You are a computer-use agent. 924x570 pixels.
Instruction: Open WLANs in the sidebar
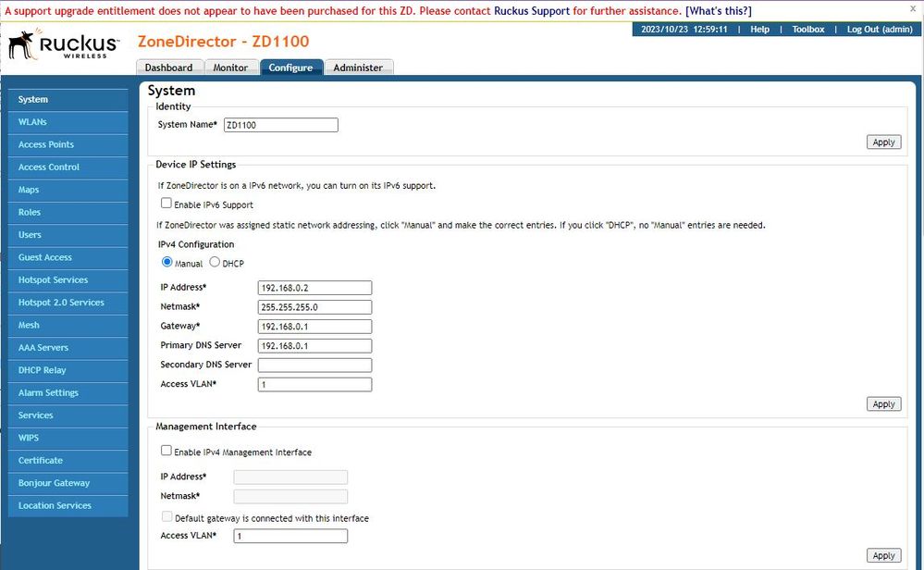pos(32,122)
